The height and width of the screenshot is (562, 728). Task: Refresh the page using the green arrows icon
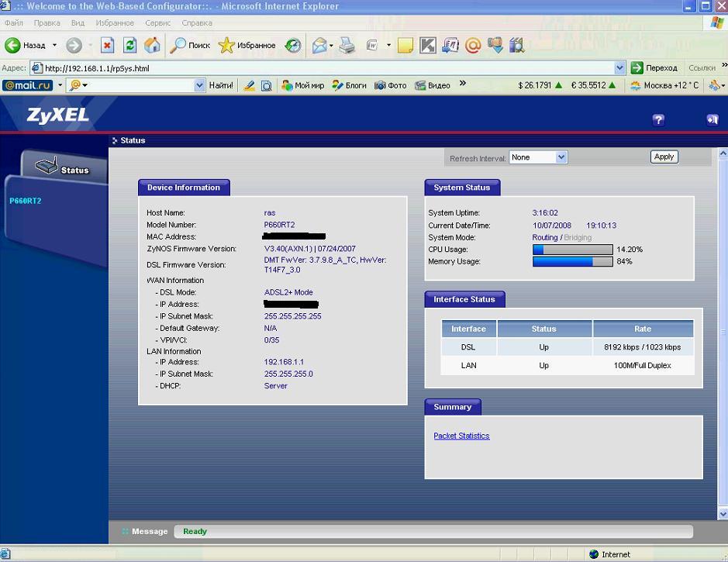tap(130, 46)
